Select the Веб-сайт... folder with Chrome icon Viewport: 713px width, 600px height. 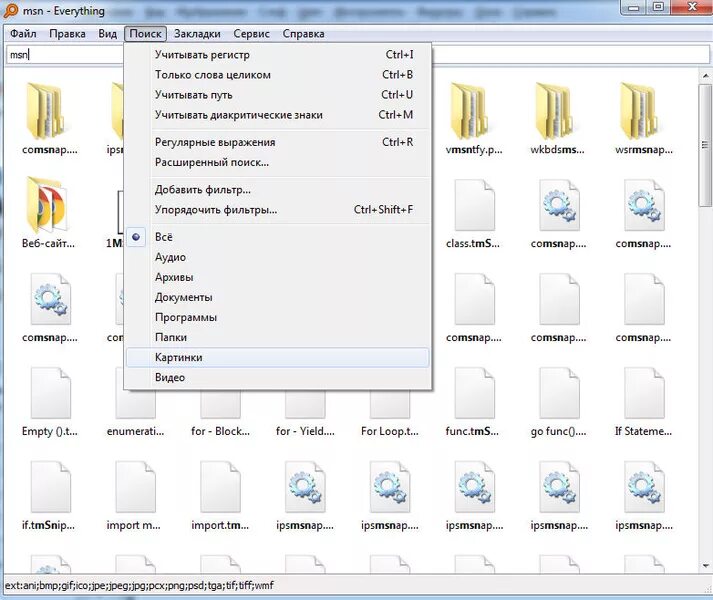(x=49, y=212)
